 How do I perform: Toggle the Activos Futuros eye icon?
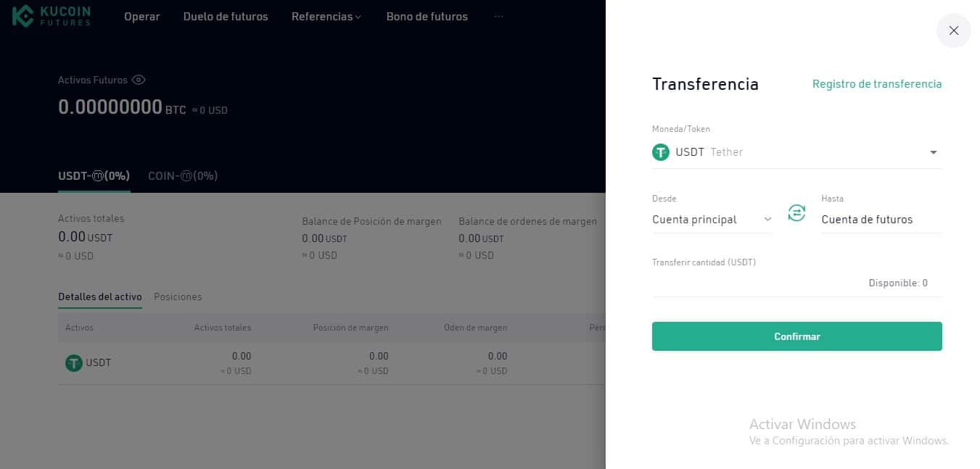pyautogui.click(x=139, y=80)
